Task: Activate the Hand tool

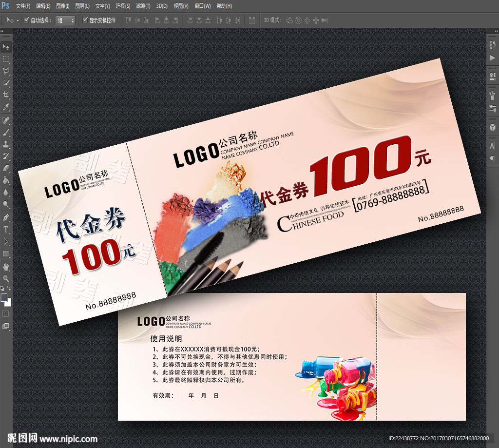Action: pos(6,266)
